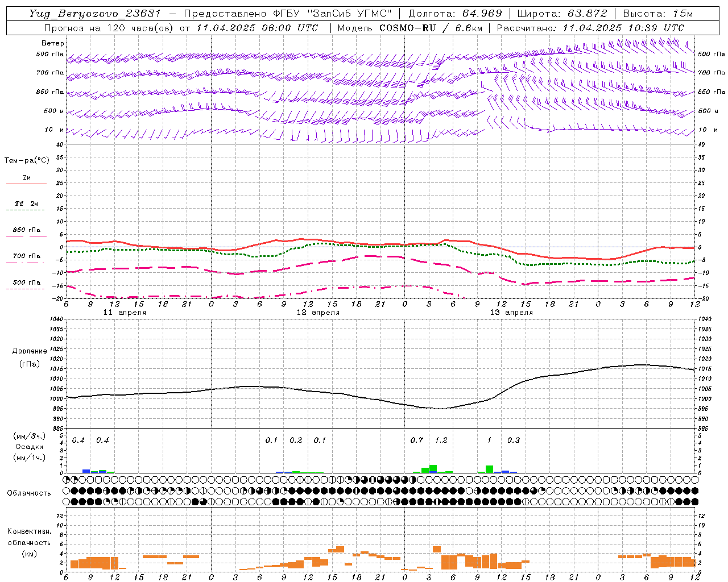Click the 0.7 precipitation value

tap(417, 440)
